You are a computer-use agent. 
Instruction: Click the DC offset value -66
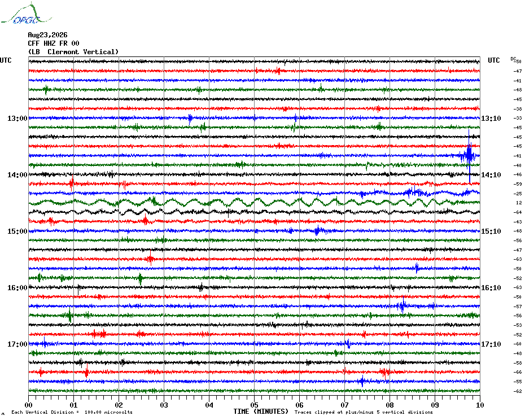point(518,372)
